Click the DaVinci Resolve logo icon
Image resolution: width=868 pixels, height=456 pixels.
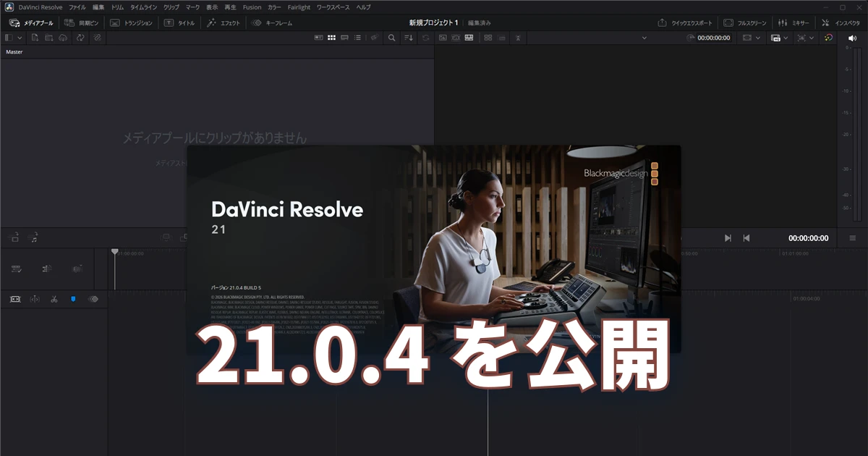point(9,7)
